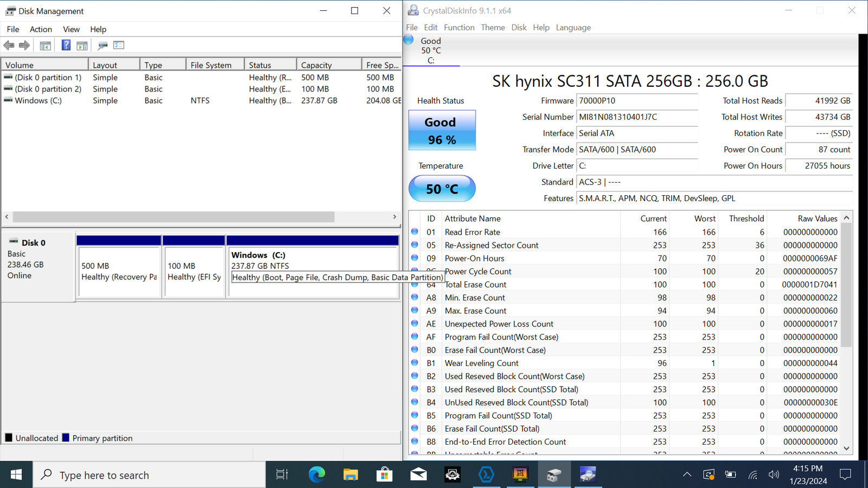Open the Language menu in CrystalDiskInfo
868x488 pixels.
pos(573,28)
